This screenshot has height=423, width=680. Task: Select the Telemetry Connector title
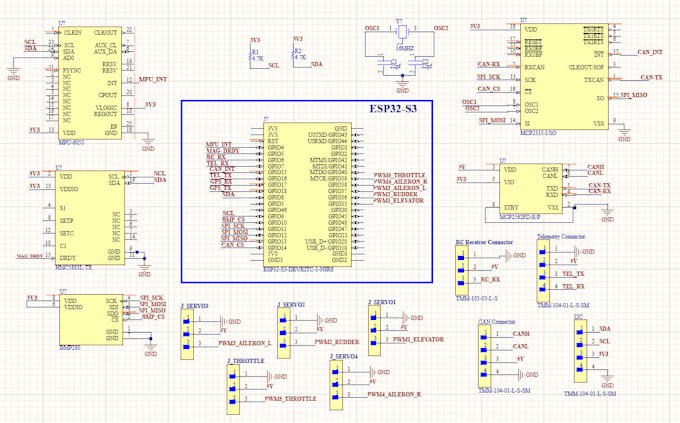(561, 236)
